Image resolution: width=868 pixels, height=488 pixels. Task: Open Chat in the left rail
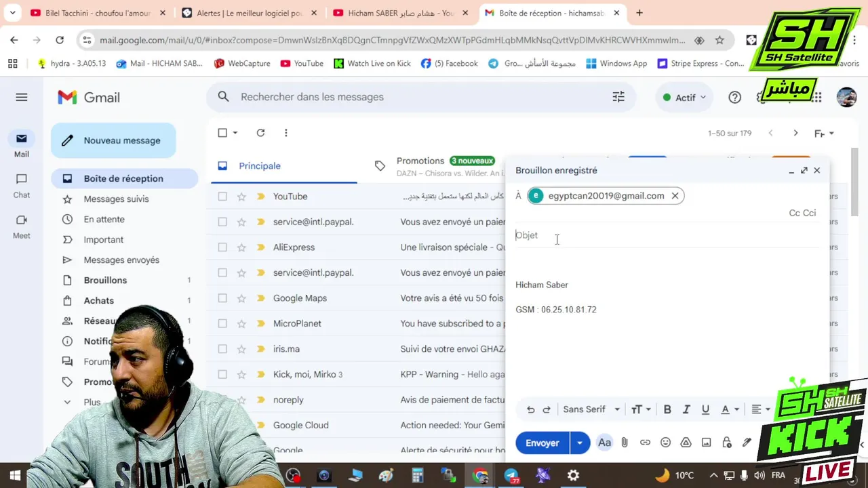tap(22, 185)
